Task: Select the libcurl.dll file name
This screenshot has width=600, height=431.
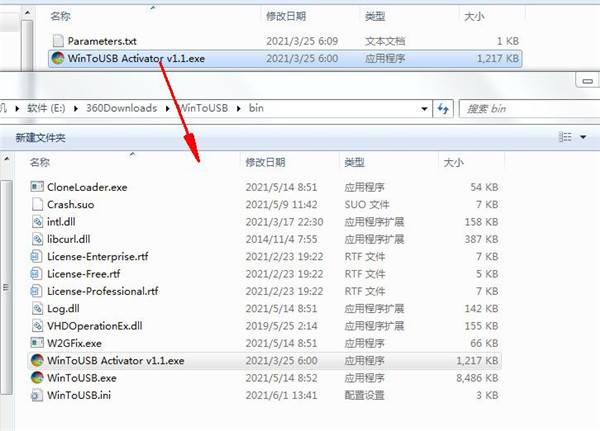Action: pos(69,239)
